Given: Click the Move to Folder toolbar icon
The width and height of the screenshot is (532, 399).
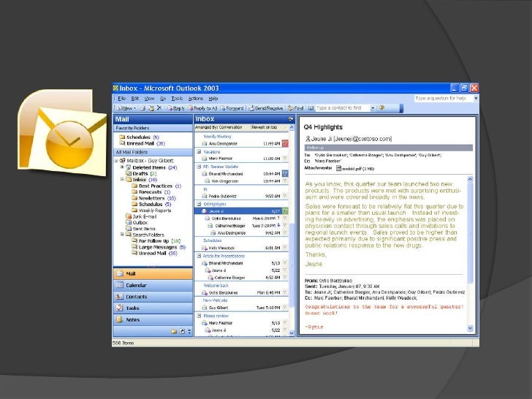Looking at the screenshot, I should coord(151,108).
